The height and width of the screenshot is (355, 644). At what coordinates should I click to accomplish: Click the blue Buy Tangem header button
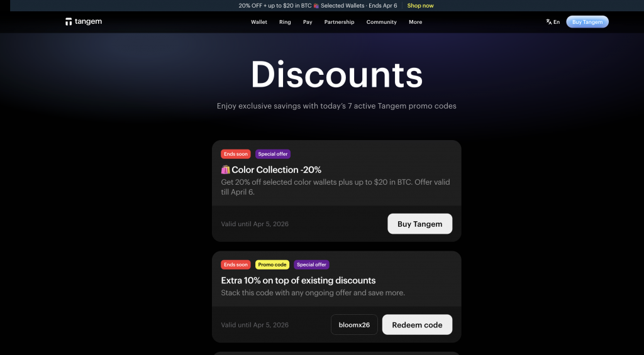pyautogui.click(x=587, y=22)
